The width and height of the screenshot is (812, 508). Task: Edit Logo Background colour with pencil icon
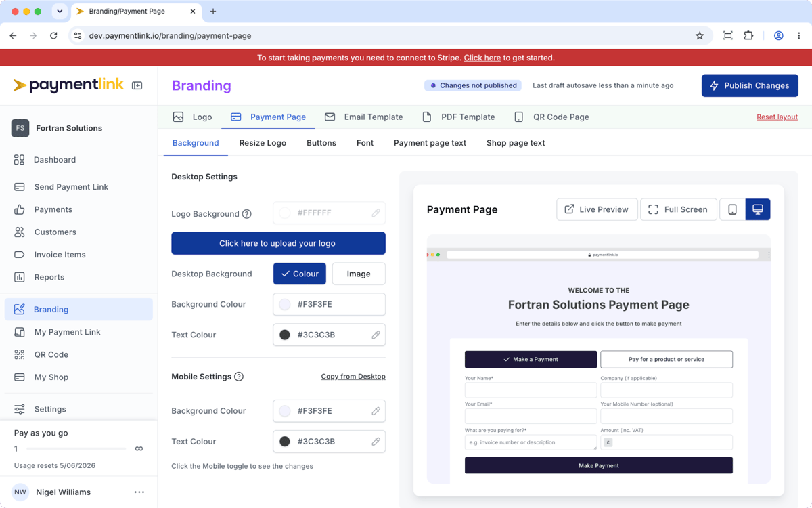376,213
